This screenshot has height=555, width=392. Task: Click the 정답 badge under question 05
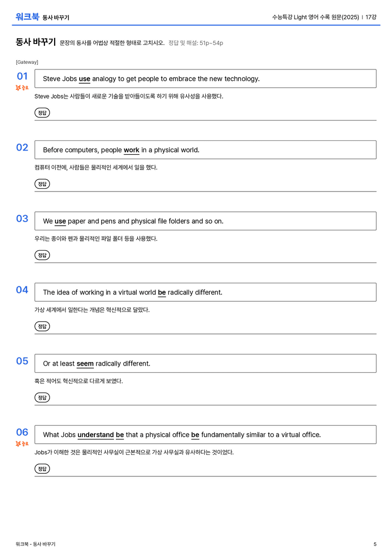[x=42, y=398]
